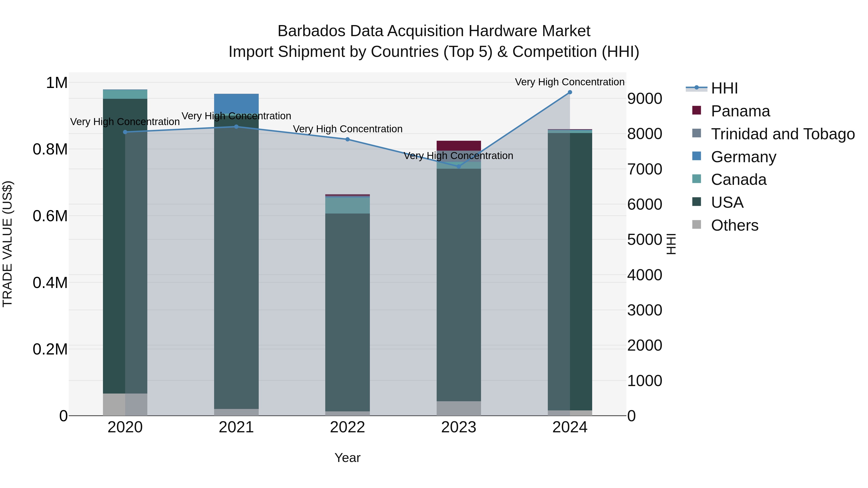This screenshot has height=488, width=868.
Task: Click the Canada teal legend swatch
Action: click(x=697, y=179)
